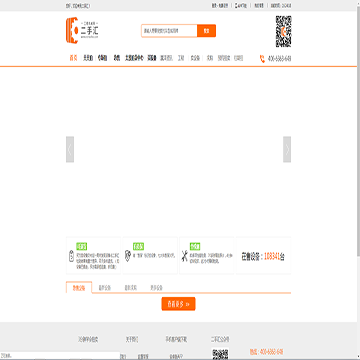Show the next banner slide

tap(287, 149)
